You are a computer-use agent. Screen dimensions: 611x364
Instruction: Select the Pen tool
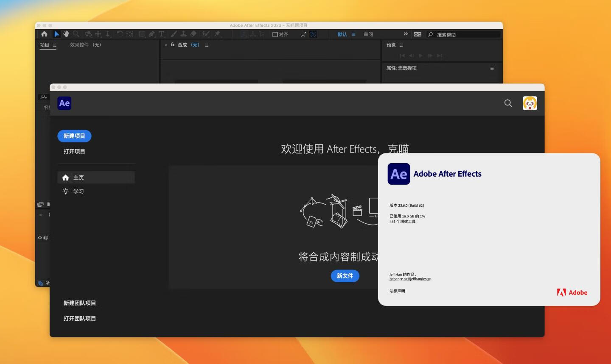tap(152, 34)
